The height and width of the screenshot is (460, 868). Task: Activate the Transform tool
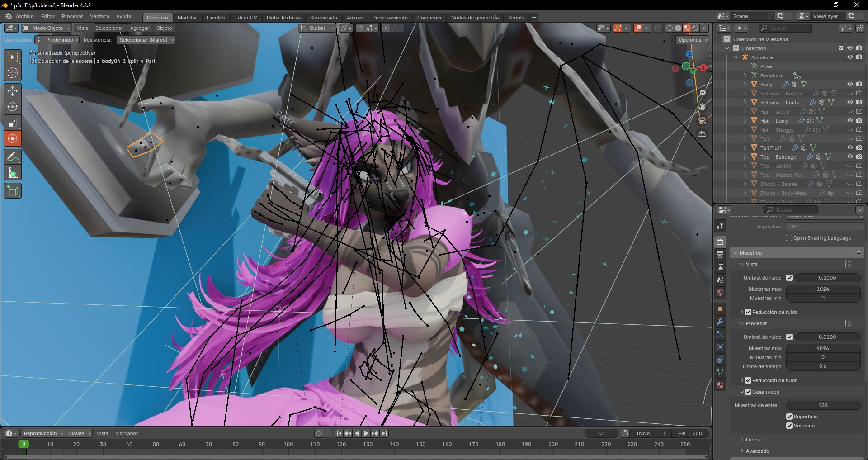(x=13, y=138)
